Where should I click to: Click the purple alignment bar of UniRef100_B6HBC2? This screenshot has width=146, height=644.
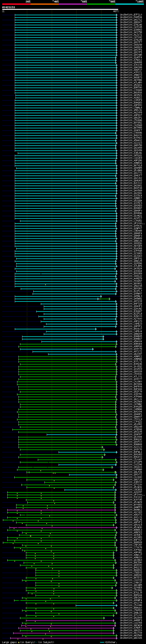click(x=62, y=510)
